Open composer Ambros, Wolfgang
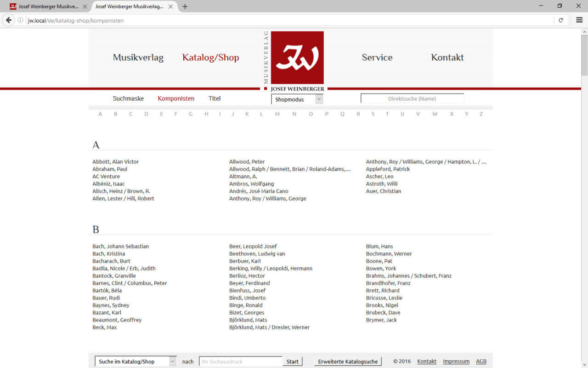The height and width of the screenshot is (368, 588). pyautogui.click(x=252, y=184)
